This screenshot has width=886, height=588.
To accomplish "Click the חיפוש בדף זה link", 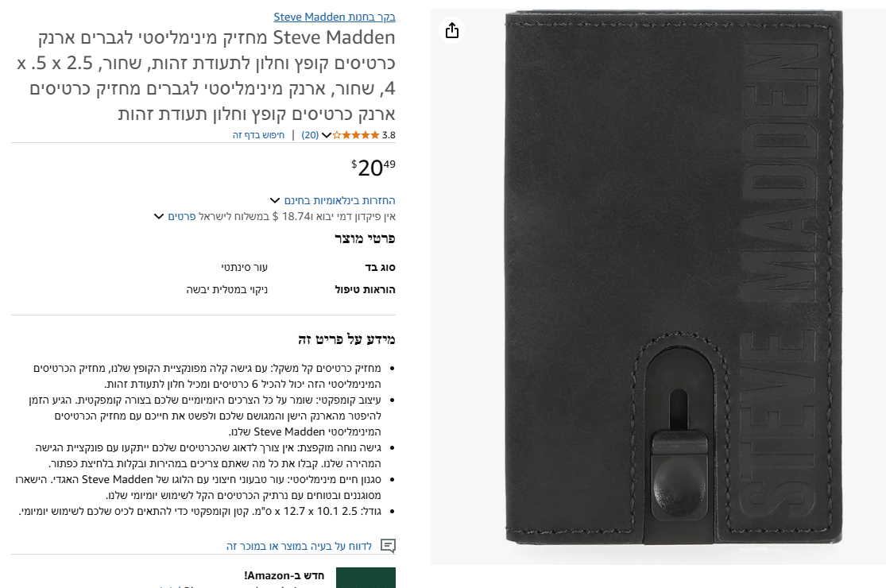I will 258,135.
